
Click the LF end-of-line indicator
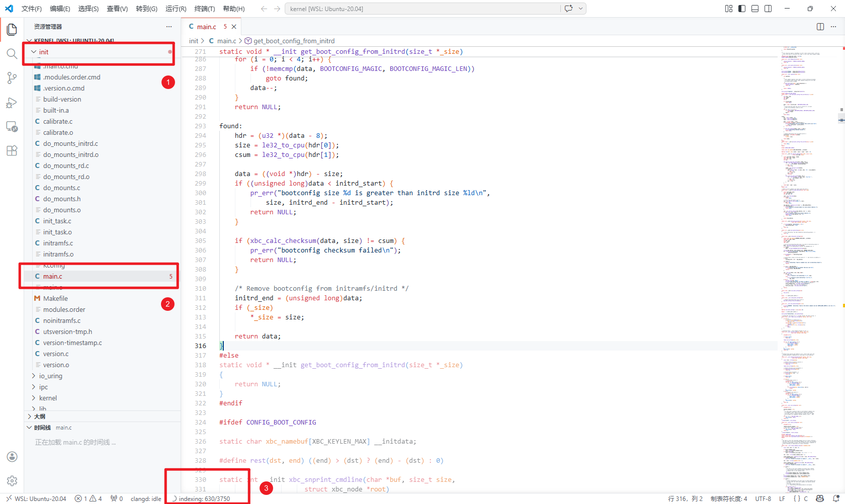point(782,499)
